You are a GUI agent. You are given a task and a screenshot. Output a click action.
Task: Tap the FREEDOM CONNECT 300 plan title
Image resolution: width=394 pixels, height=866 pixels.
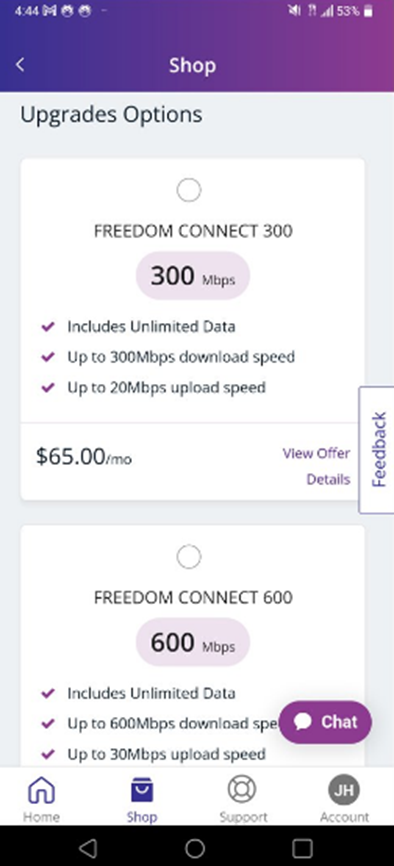coord(193,231)
